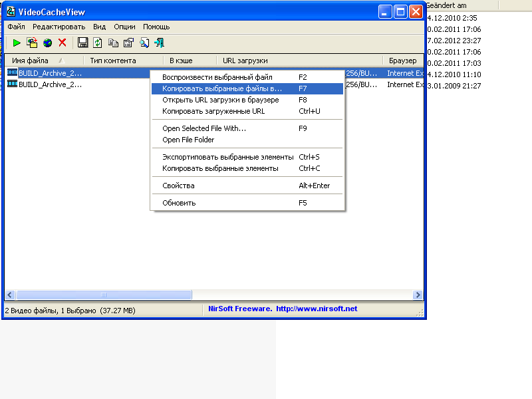532x399 pixels.
Task: Minimize the VideoCacheView window
Action: [385, 12]
